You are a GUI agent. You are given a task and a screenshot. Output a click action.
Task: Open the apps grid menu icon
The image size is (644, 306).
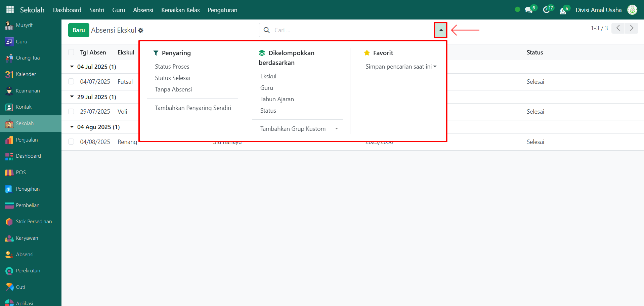point(10,10)
